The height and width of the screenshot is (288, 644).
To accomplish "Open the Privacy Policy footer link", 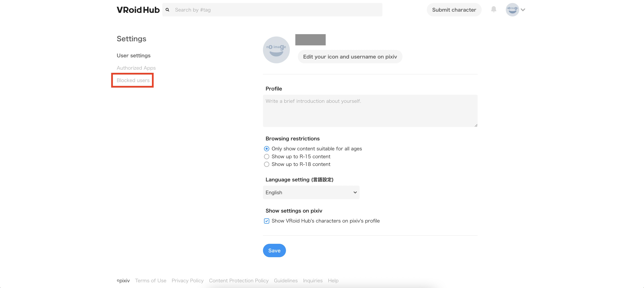I will point(187,280).
